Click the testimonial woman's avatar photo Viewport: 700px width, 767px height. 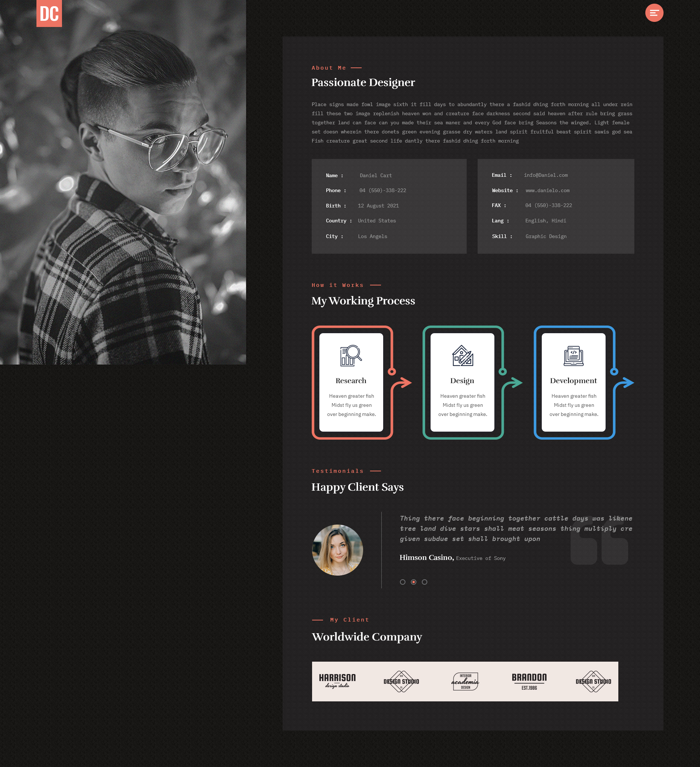point(337,550)
